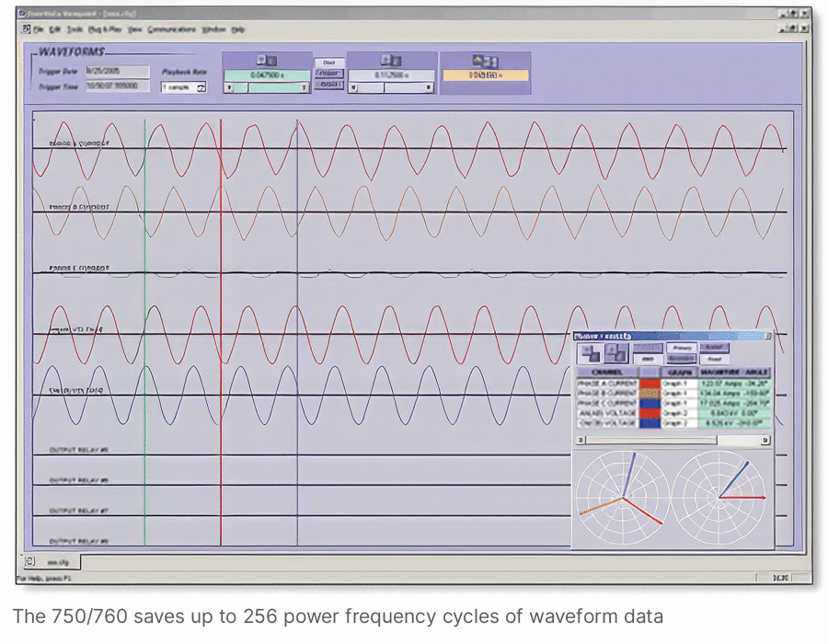Click the Graph 1 cell for Phase A Current
828x644 pixels.
pos(679,384)
